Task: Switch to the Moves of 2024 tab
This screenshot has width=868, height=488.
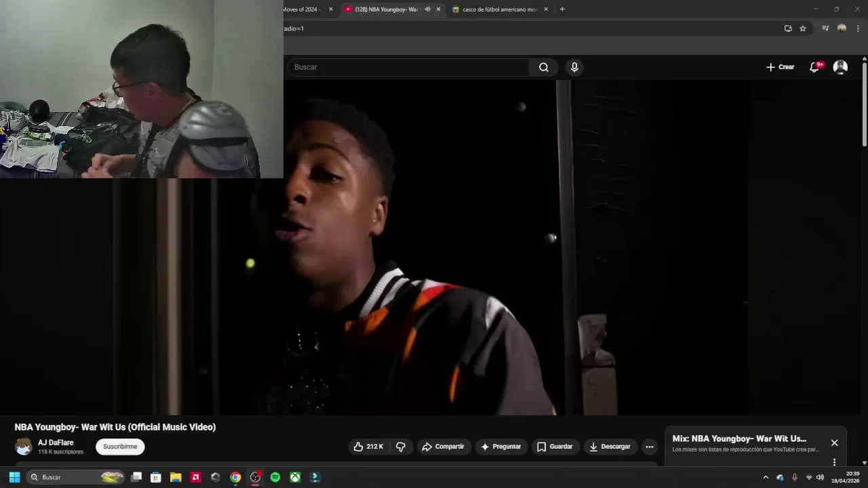Action: [x=302, y=9]
